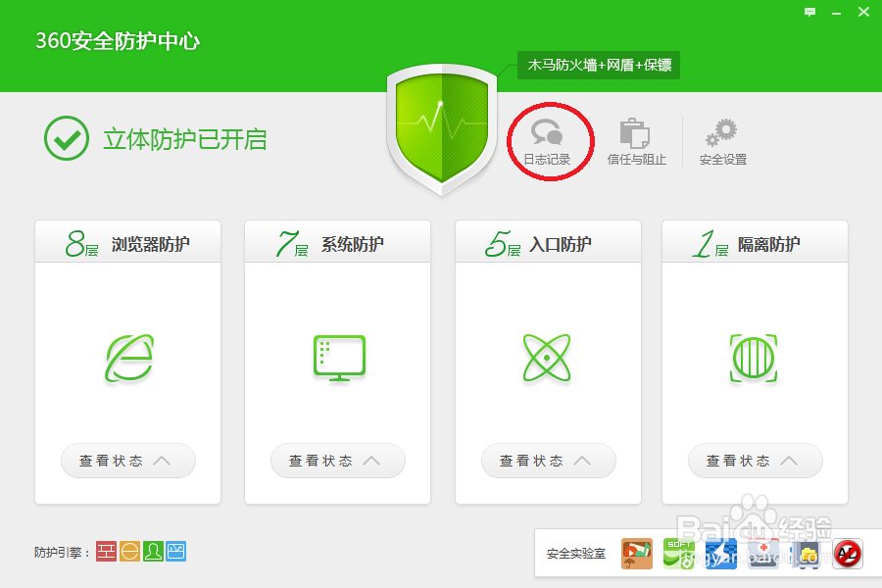
Task: Click the striped circle isolation protection icon
Action: 754,358
